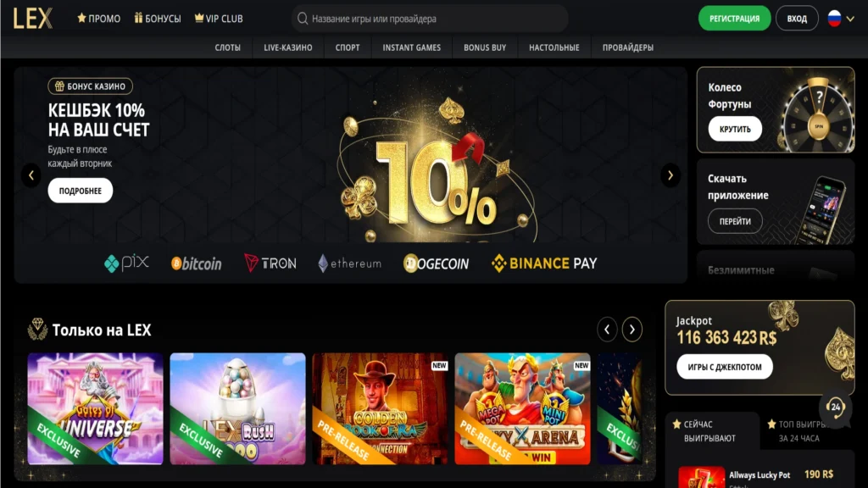The image size is (868, 488).
Task: Spin the wheel with КРУТИТЬ button
Action: pyautogui.click(x=735, y=129)
